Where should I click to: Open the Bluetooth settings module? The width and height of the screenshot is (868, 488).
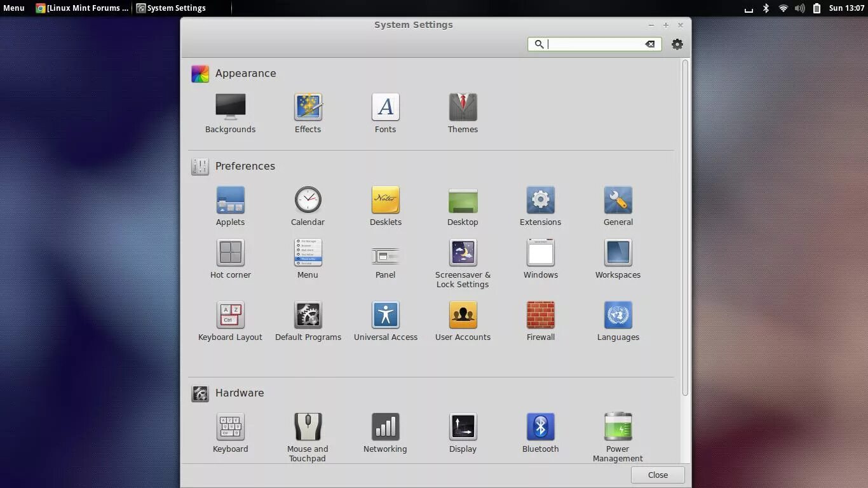point(540,433)
